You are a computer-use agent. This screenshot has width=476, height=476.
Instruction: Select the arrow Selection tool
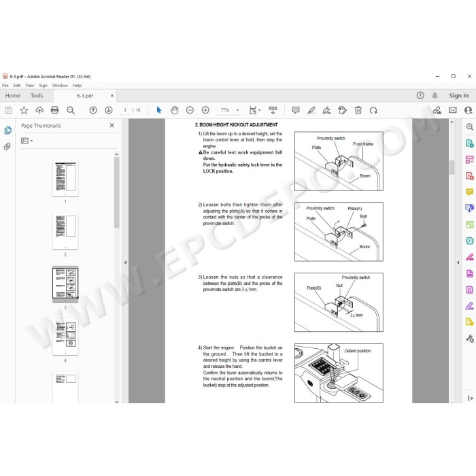coord(159,110)
